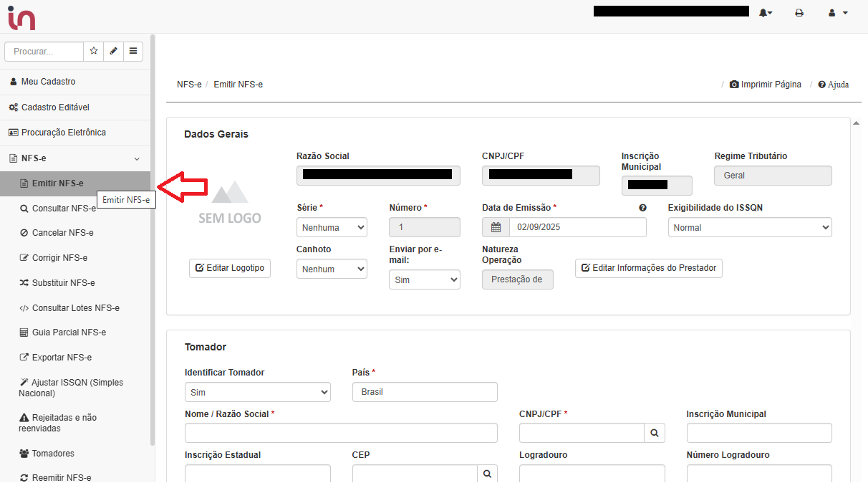Viewport: 868px width, 483px height.
Task: Click the printer icon in top bar
Action: pos(799,13)
